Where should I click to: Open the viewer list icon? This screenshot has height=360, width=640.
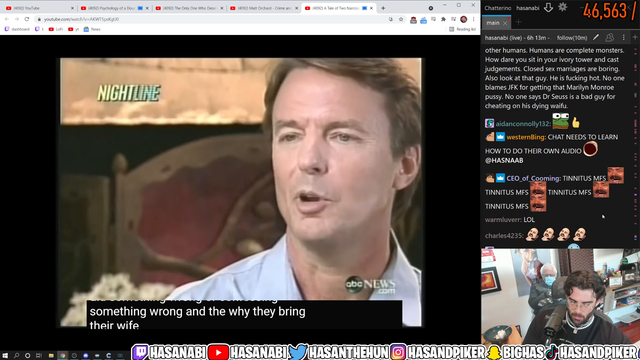tap(609, 38)
